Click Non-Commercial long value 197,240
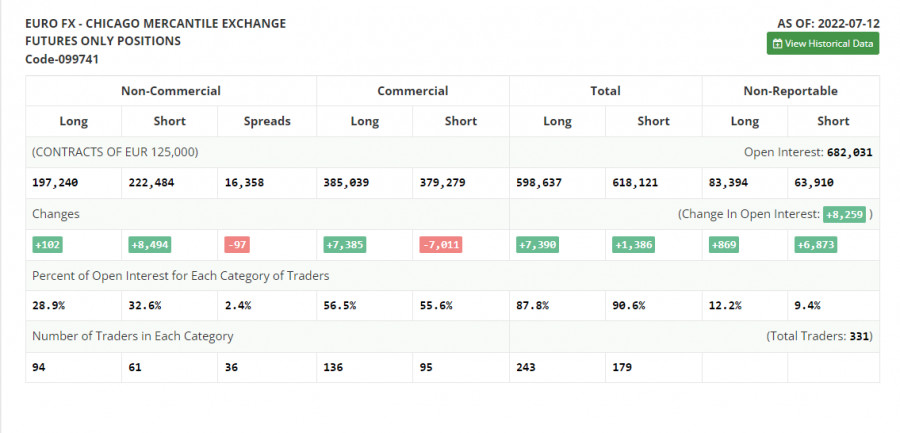Image resolution: width=900 pixels, height=433 pixels. click(55, 183)
